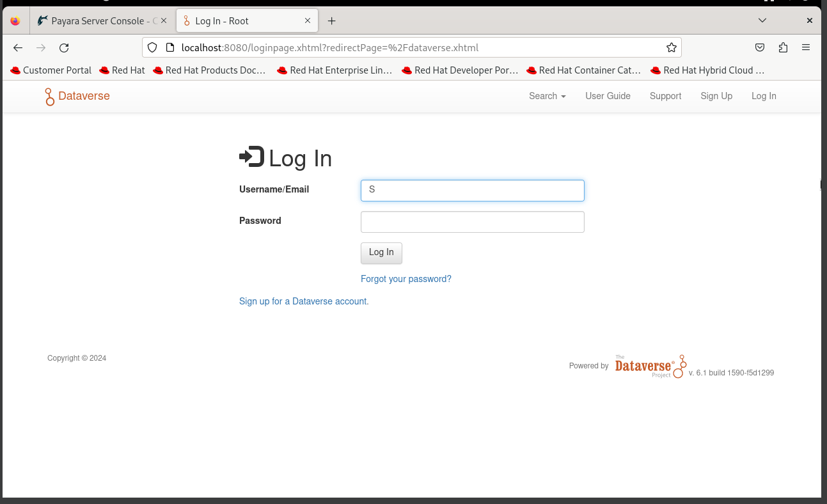Open the Firefox hamburger application menu

click(806, 48)
